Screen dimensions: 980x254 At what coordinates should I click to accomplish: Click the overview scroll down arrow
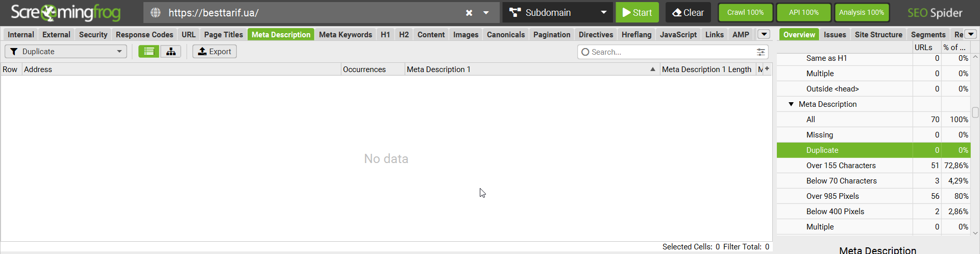click(975, 233)
